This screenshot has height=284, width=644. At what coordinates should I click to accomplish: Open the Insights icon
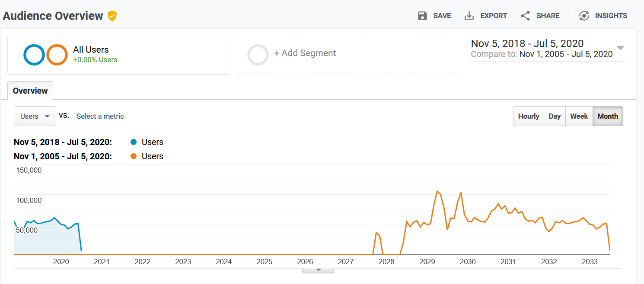pos(584,16)
